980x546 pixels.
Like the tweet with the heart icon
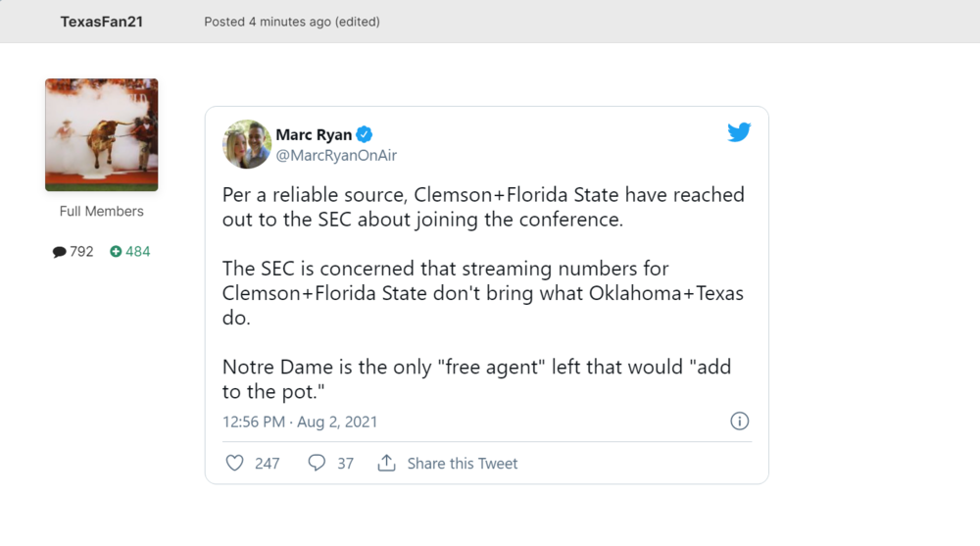pos(234,463)
